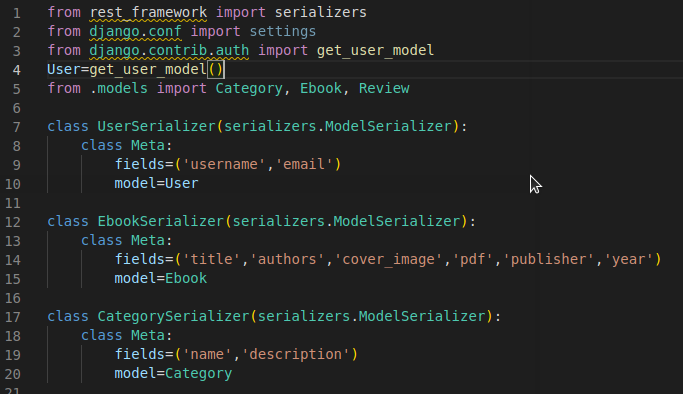This screenshot has height=394, width=683.
Task: Click 'Ebook' in model=Ebook on line 15
Action: tap(186, 278)
